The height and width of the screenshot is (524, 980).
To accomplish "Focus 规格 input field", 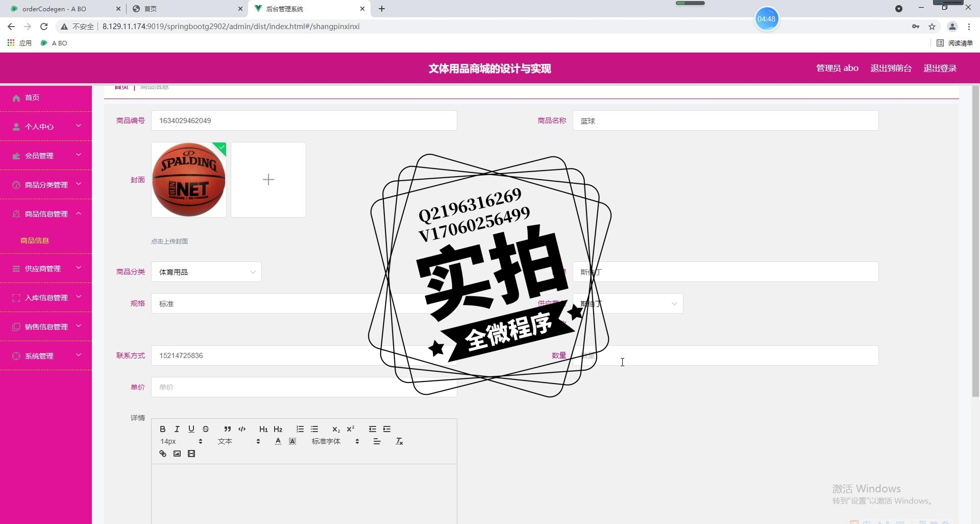I will tap(304, 303).
